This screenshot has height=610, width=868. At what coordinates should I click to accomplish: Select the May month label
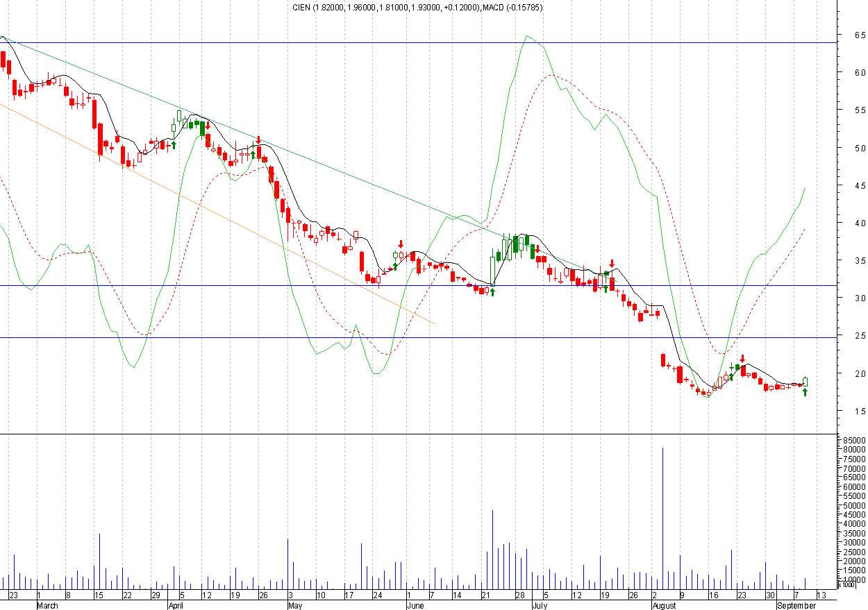coord(295,605)
